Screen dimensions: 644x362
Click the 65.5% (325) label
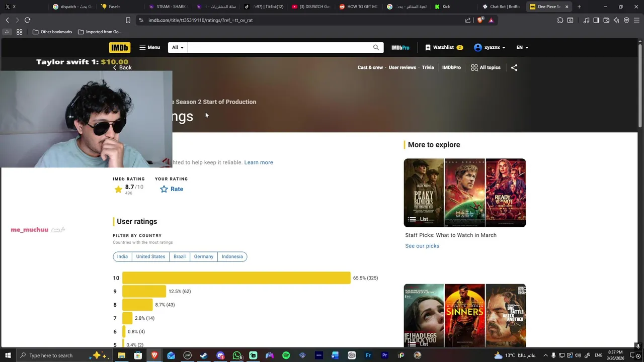(x=365, y=278)
